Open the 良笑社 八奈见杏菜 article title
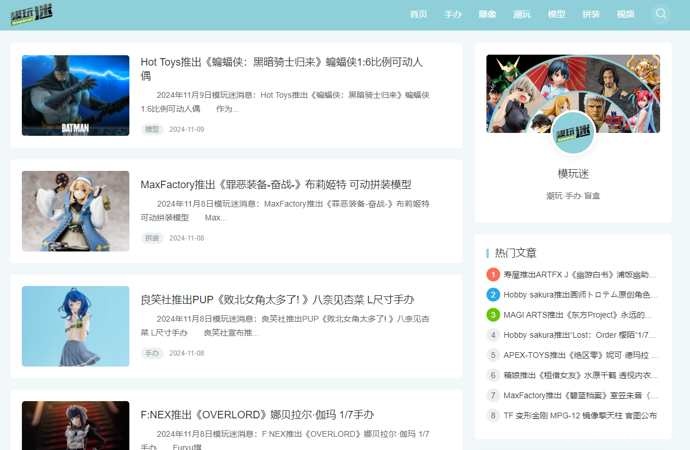The image size is (690, 450). pos(277,300)
